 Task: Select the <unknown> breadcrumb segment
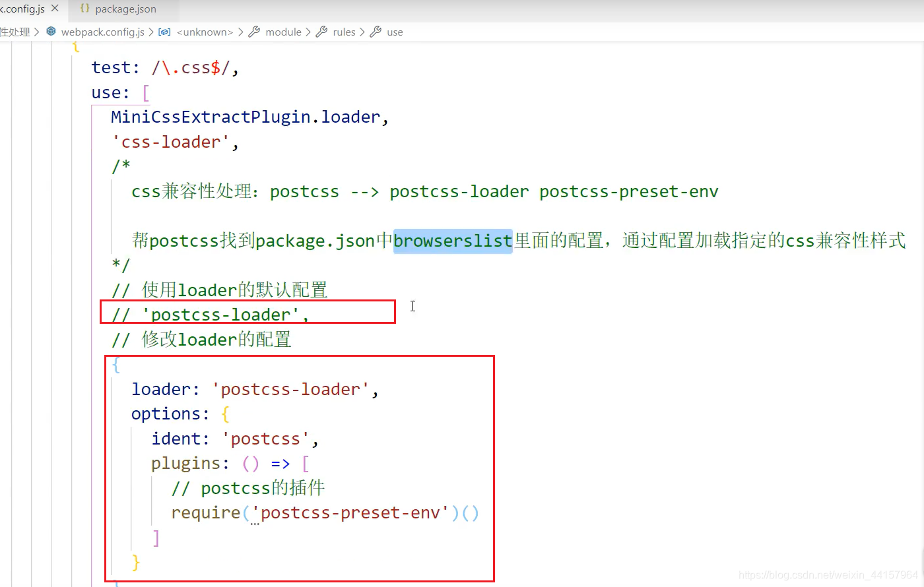coord(205,32)
